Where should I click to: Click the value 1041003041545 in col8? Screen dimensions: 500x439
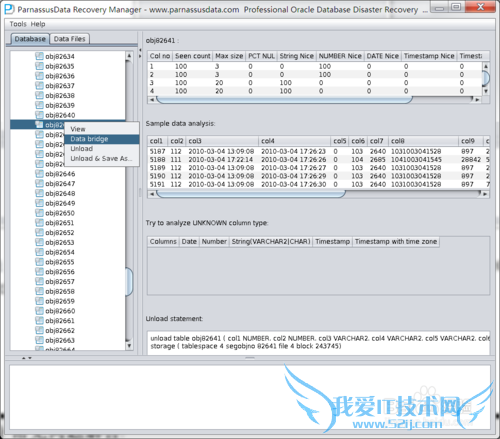(x=416, y=160)
